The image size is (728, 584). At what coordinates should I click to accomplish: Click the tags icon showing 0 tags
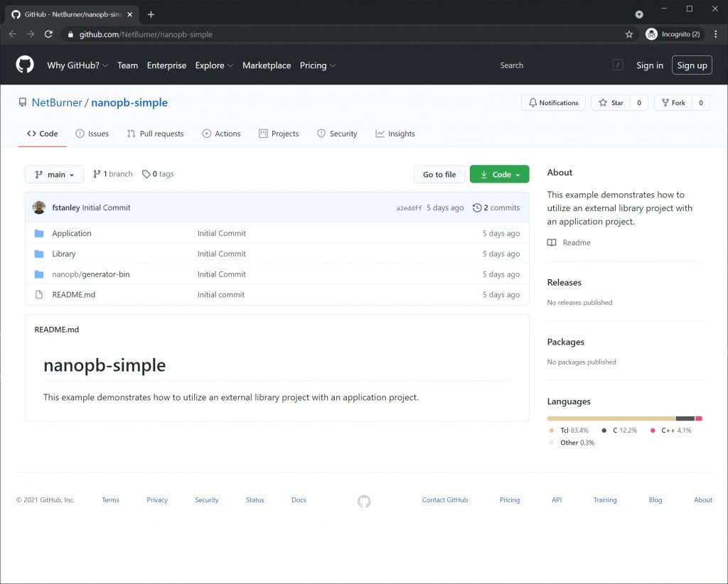(x=145, y=173)
